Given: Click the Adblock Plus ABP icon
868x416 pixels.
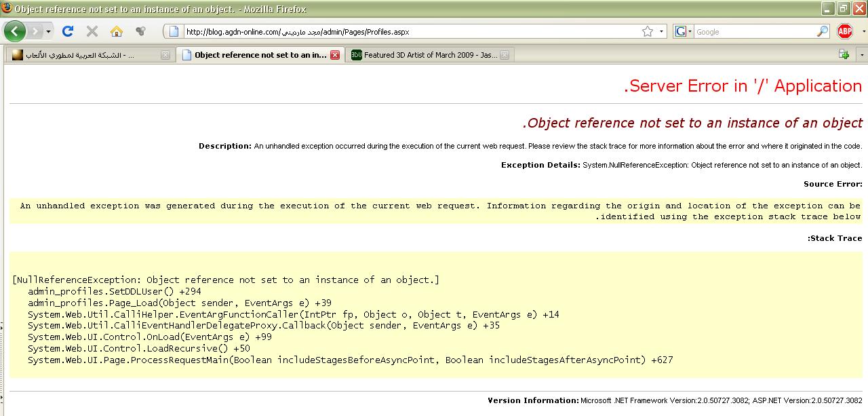Looking at the screenshot, I should (844, 31).
